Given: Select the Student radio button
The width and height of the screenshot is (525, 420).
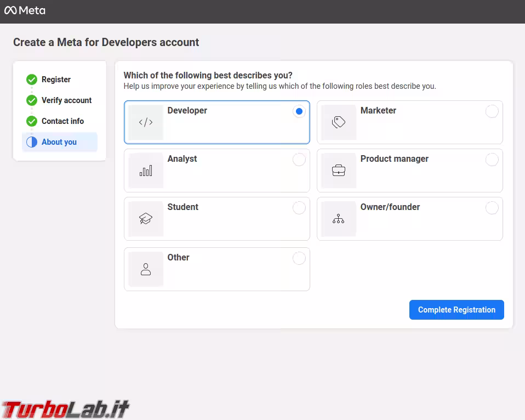Looking at the screenshot, I should click(x=299, y=208).
